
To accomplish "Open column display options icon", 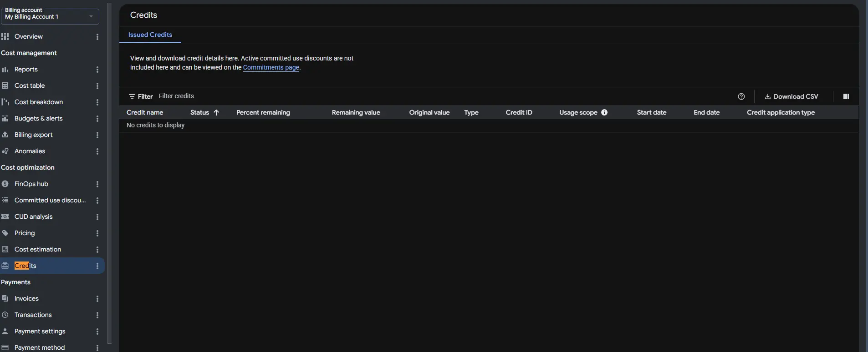I will pos(846,96).
